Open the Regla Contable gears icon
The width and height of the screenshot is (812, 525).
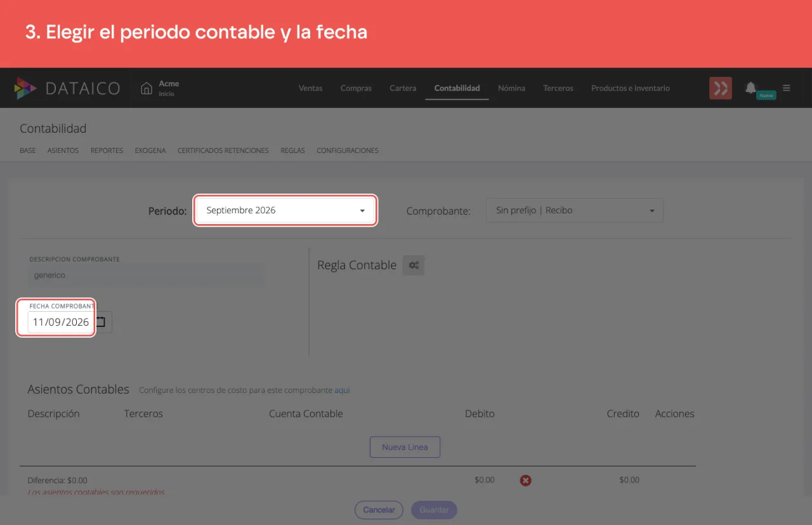click(414, 265)
